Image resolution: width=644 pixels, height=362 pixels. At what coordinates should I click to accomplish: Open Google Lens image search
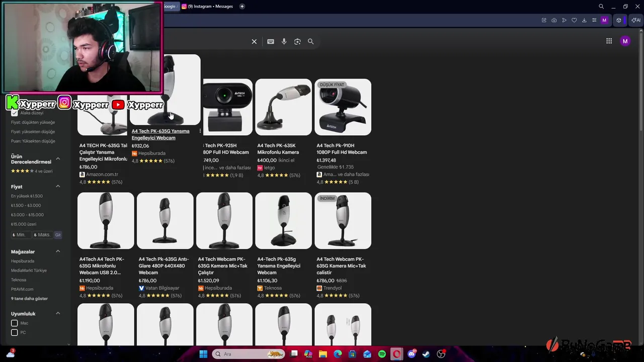tap(297, 42)
